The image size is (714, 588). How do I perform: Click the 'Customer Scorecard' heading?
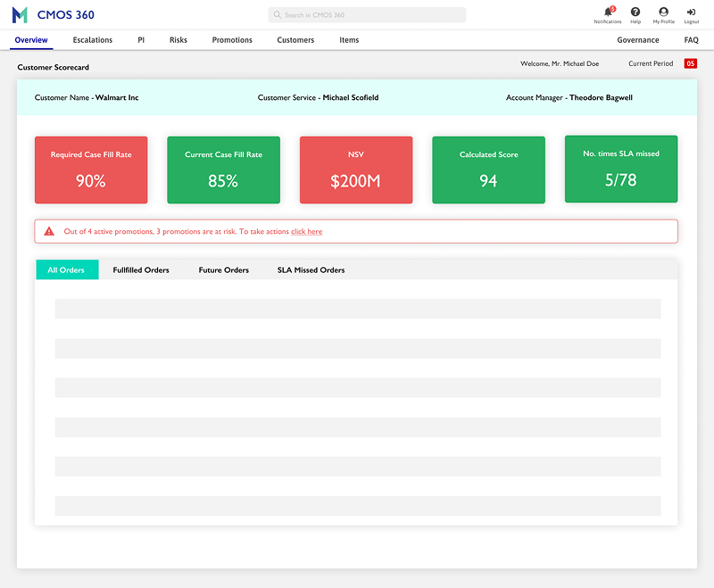click(54, 67)
